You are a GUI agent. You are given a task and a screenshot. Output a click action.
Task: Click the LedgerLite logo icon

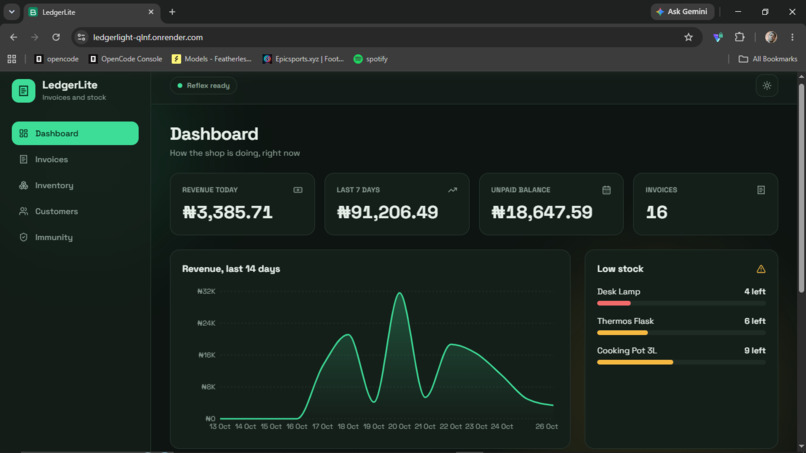23,91
